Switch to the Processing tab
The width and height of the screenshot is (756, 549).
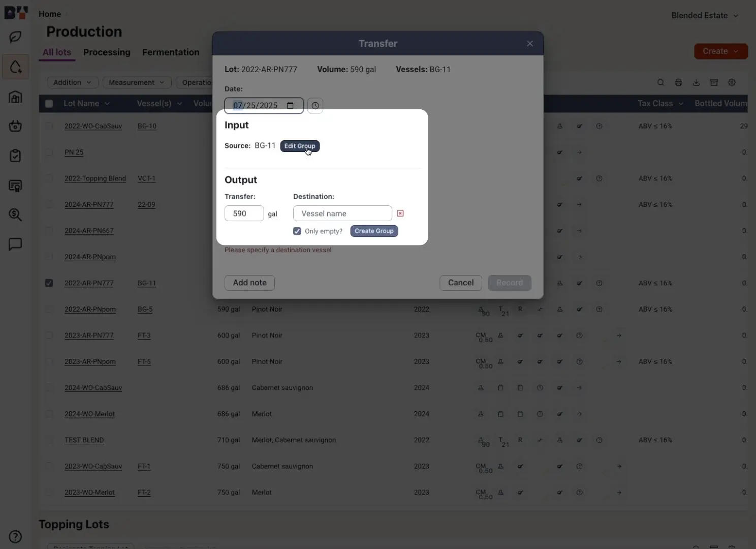[107, 52]
